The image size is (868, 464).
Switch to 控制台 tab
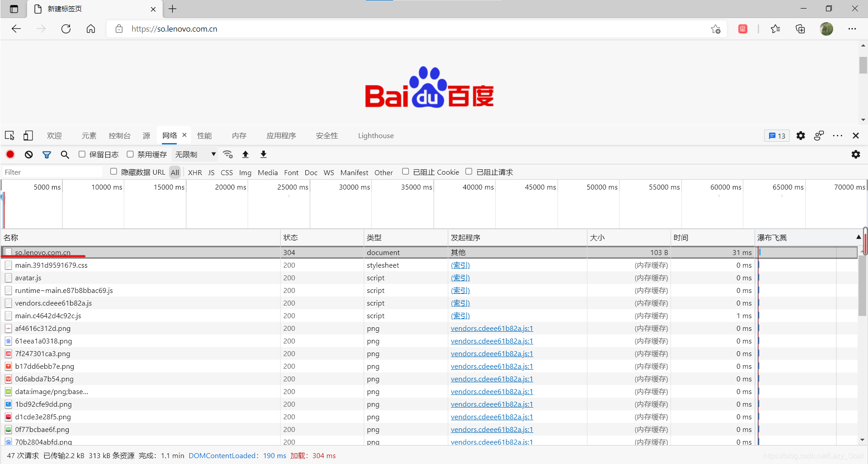119,135
